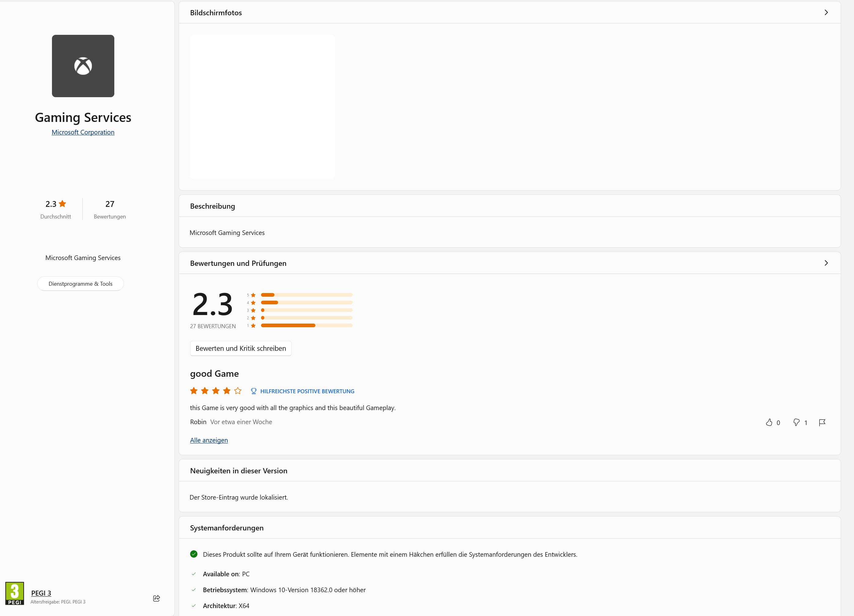Screen dimensions: 854x616
Task: Select Dienstprogramme & Tools category tag
Action: tap(80, 284)
